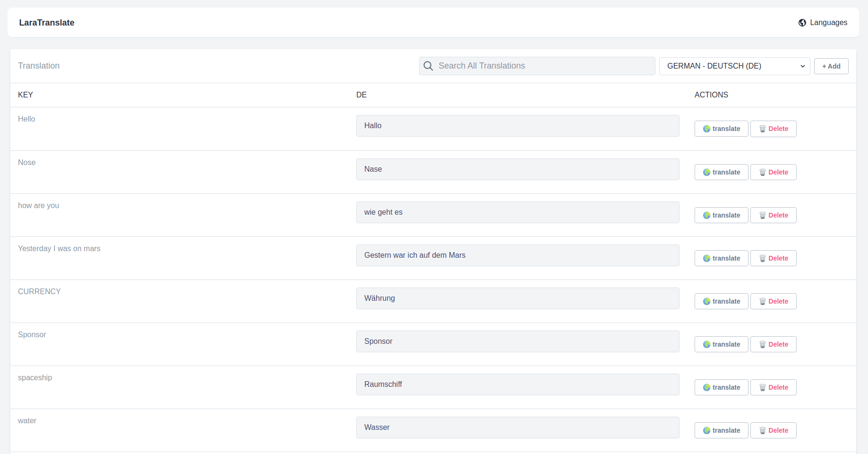Image resolution: width=868 pixels, height=454 pixels.
Task: Click the ACTIONS column header
Action: tap(711, 95)
